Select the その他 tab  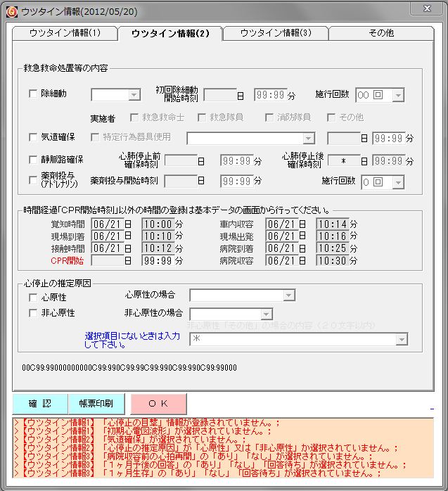(x=380, y=33)
